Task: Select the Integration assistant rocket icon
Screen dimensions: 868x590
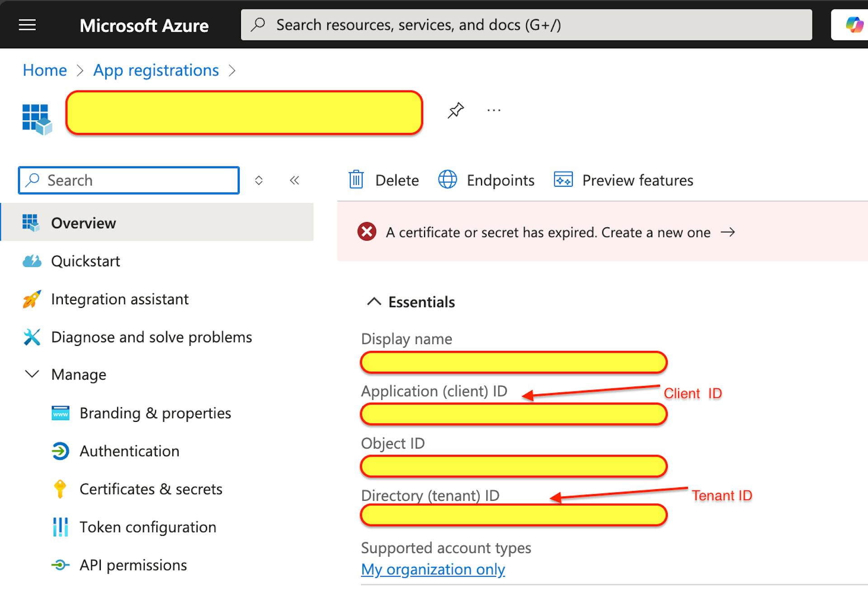Action: pyautogui.click(x=31, y=299)
